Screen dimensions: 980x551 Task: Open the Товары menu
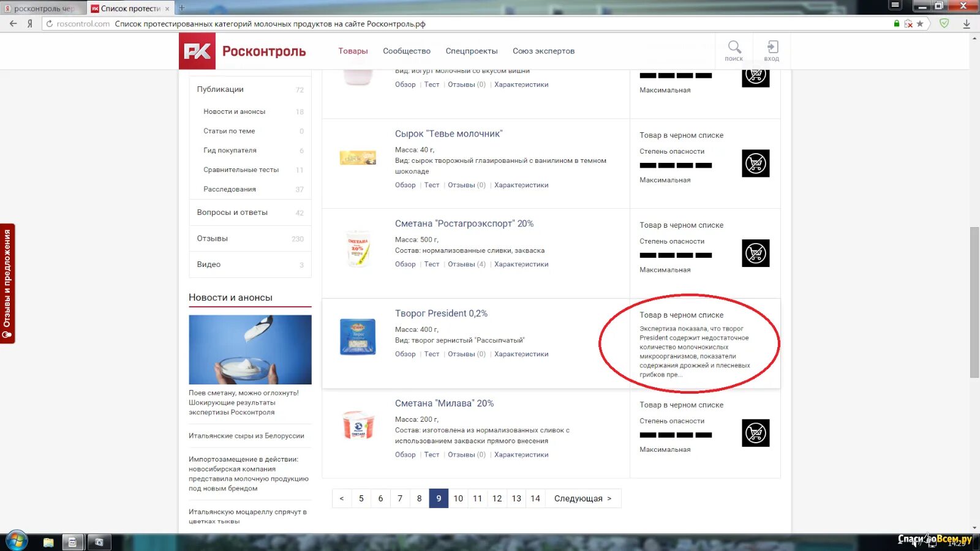point(353,51)
